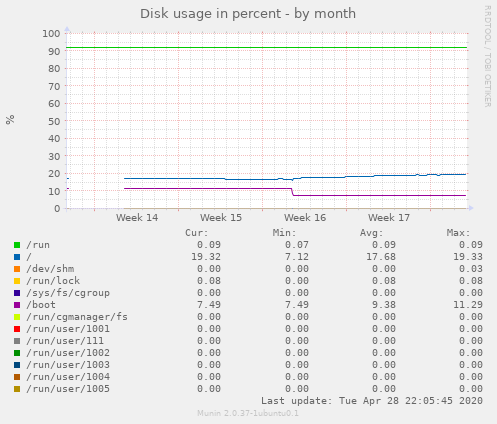Click the maximum value 19.33

468,257
